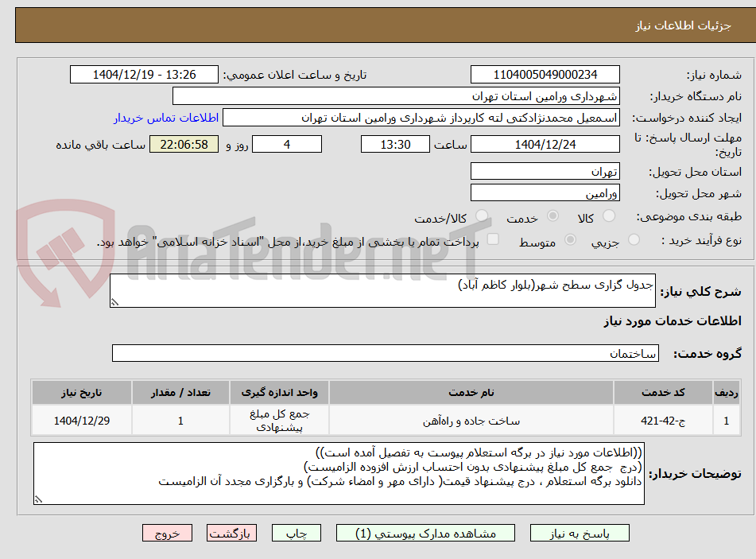The width and height of the screenshot is (756, 559).
Task: Click the deadline date field 1404/12/24
Action: 545,144
